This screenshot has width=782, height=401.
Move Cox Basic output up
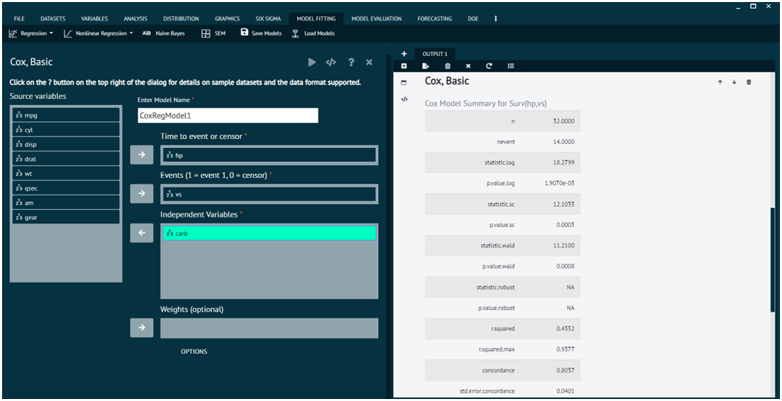point(720,82)
